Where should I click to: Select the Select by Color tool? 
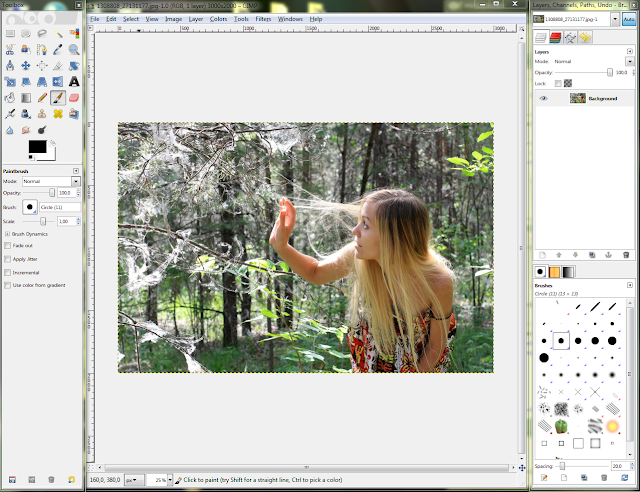74,33
